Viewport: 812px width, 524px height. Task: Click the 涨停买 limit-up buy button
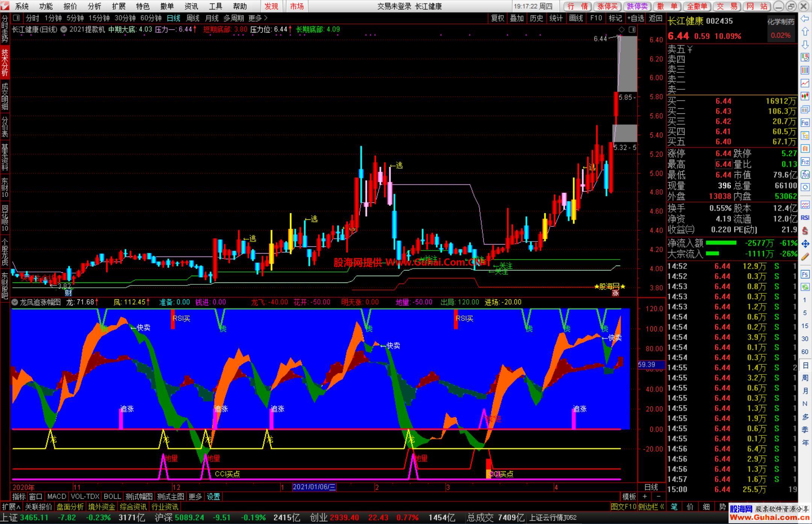[607, 6]
